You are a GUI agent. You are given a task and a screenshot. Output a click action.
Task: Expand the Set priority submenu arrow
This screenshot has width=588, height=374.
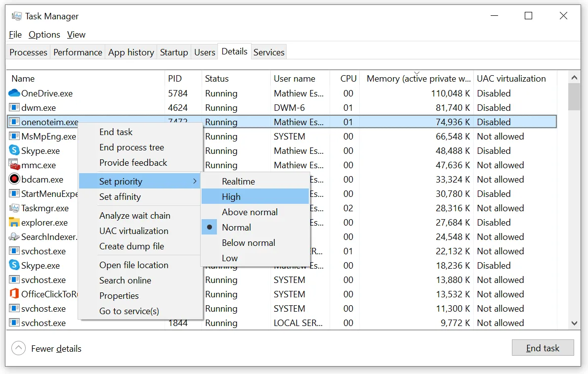click(x=195, y=181)
